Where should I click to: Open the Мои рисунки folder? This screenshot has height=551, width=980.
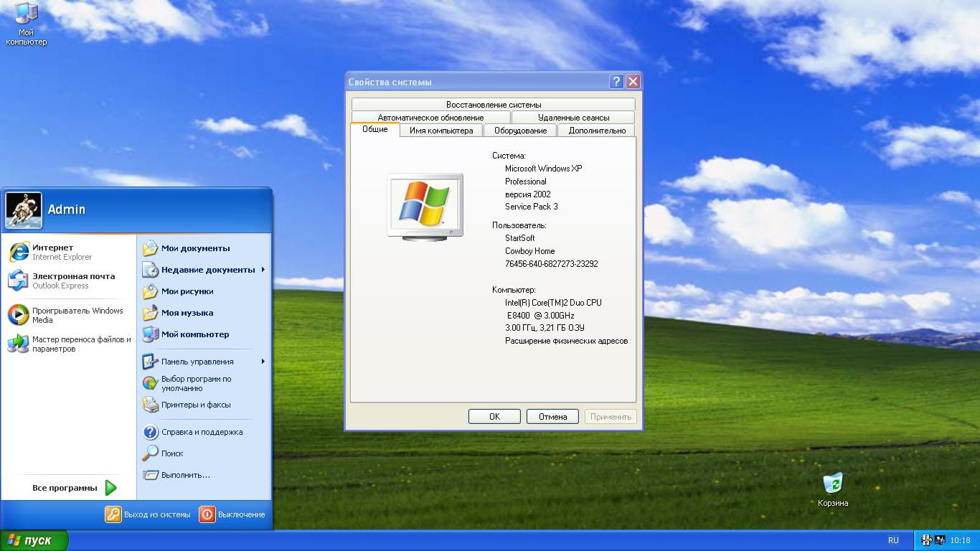pos(178,291)
